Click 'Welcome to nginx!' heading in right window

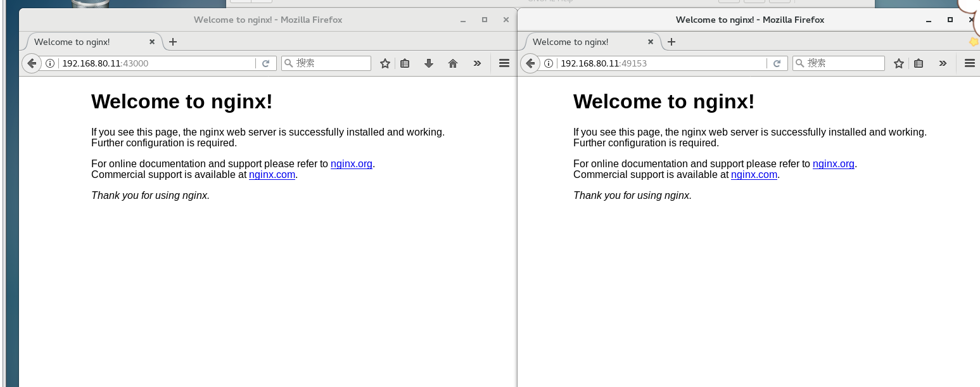664,101
